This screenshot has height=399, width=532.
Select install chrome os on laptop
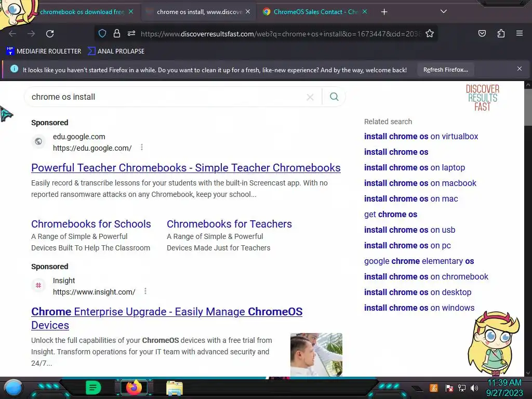coord(414,168)
